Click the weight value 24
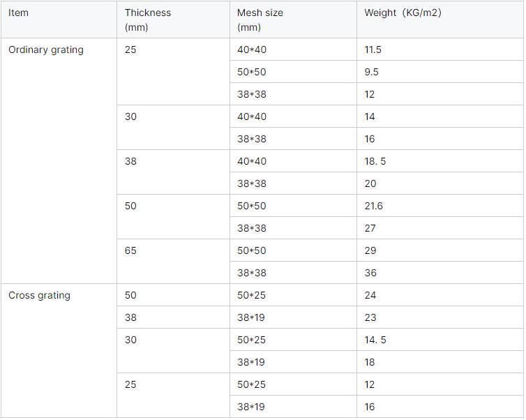The height and width of the screenshot is (420, 526). [x=370, y=295]
